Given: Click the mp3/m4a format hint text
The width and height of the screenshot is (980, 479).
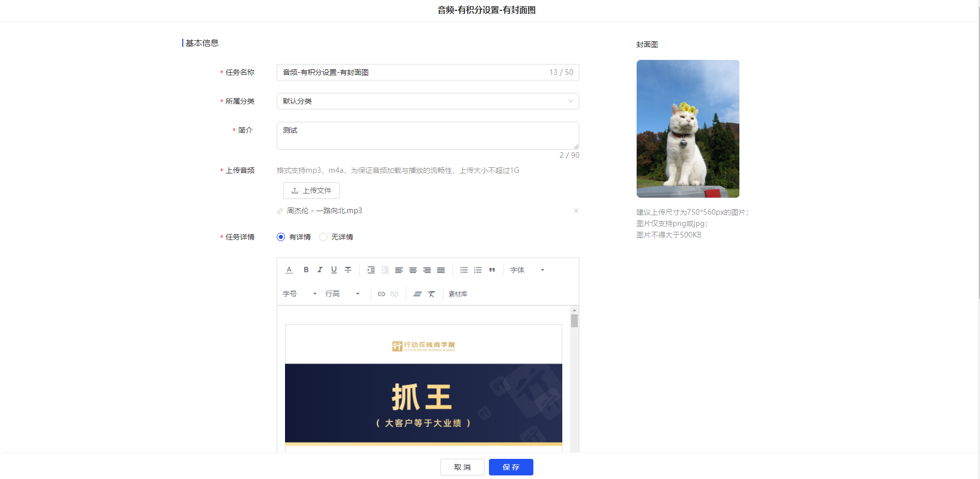Looking at the screenshot, I should coord(398,170).
